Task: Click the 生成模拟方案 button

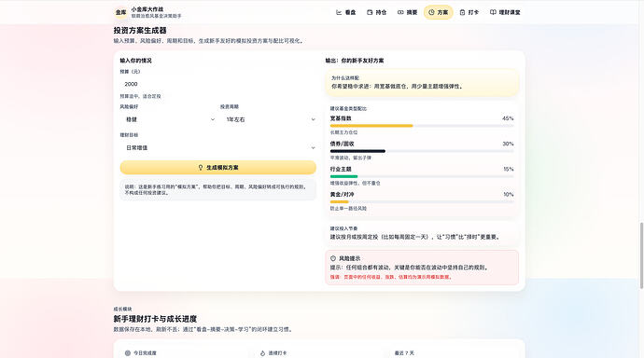Action: point(218,167)
